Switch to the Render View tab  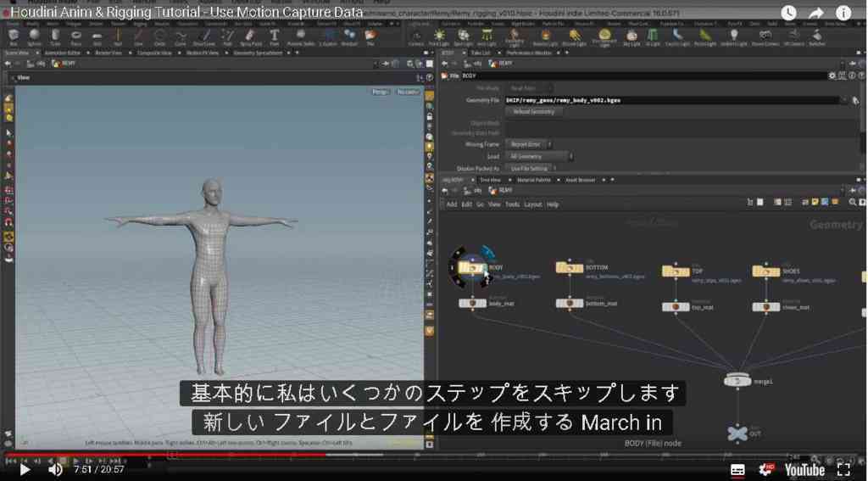click(108, 53)
